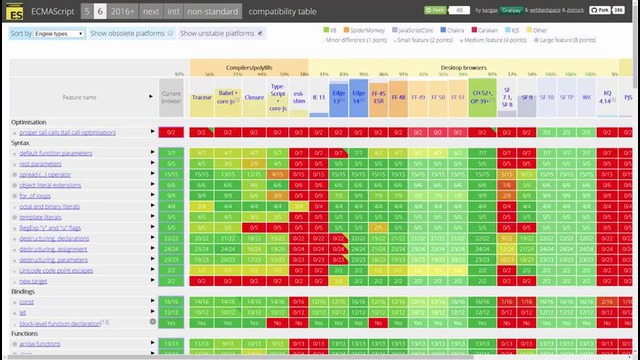Expand default function parameters row arrow
The width and height of the screenshot is (640, 360).
[x=152, y=152]
